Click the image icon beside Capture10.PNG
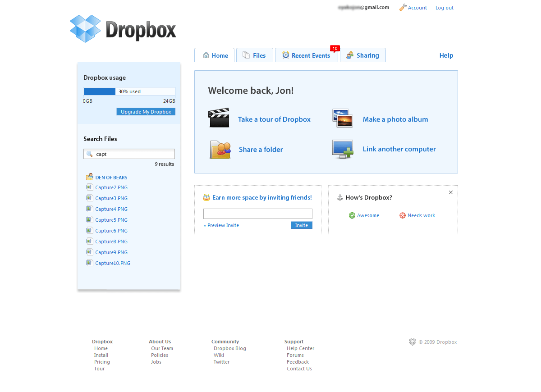Screen dimensions: 541x392 coord(89,263)
